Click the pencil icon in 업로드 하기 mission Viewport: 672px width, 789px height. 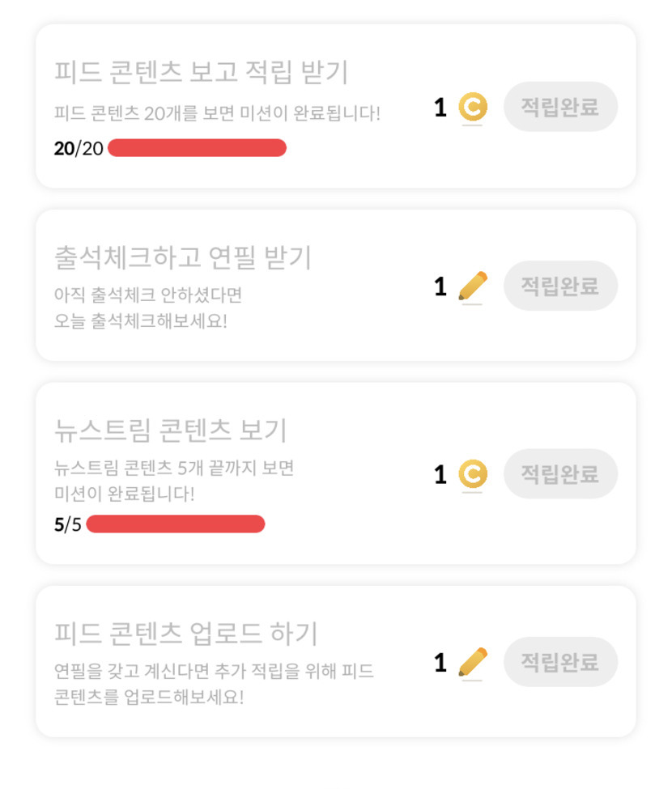[x=473, y=662]
